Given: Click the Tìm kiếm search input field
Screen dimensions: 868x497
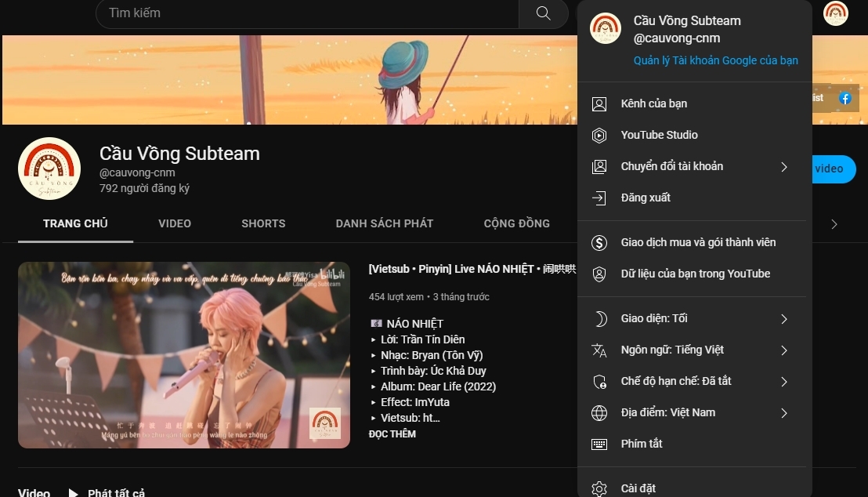Looking at the screenshot, I should click(307, 13).
